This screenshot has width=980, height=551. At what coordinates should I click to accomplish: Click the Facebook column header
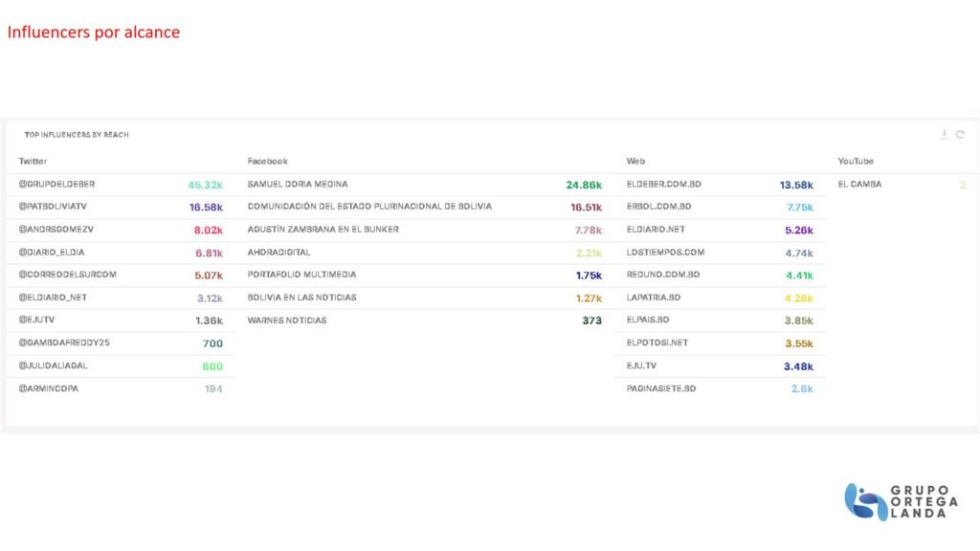(268, 161)
